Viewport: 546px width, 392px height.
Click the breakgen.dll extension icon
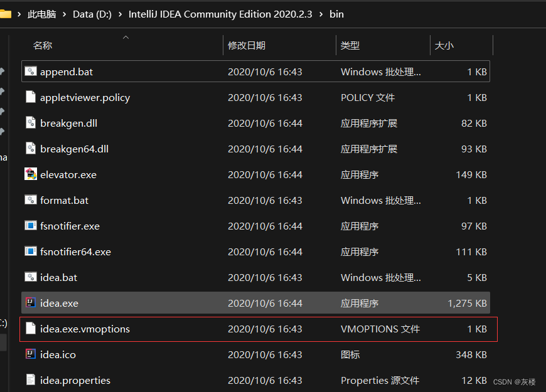[x=31, y=123]
